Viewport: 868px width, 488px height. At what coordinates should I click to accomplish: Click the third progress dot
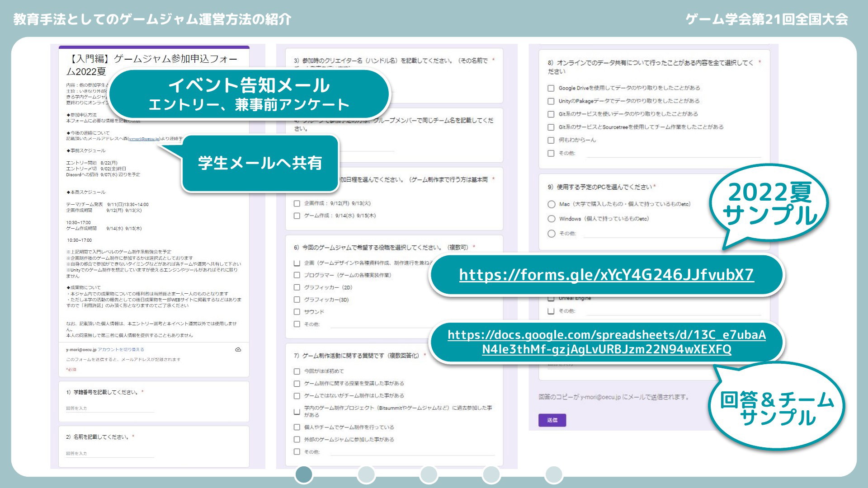(429, 474)
